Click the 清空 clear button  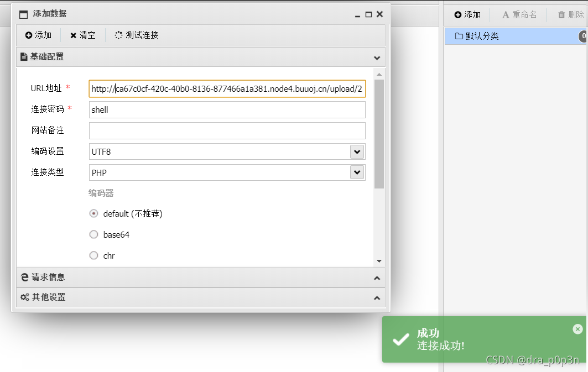[x=83, y=35]
